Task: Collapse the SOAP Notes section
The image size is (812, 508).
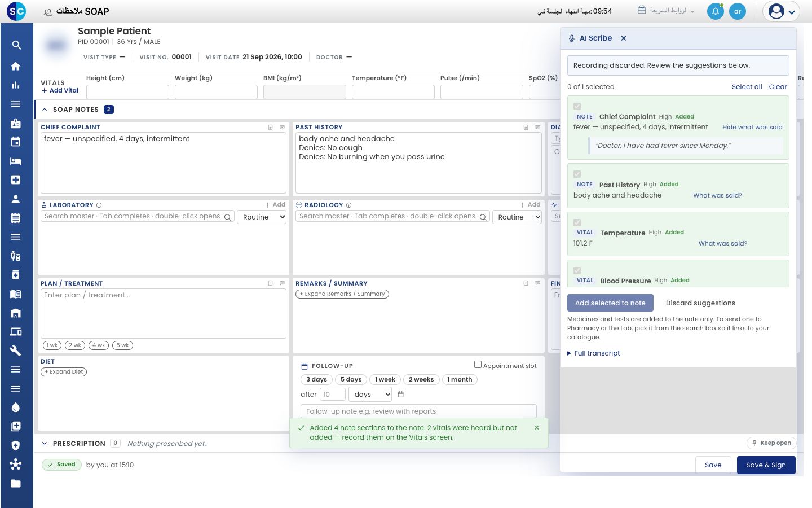Action: tap(45, 110)
